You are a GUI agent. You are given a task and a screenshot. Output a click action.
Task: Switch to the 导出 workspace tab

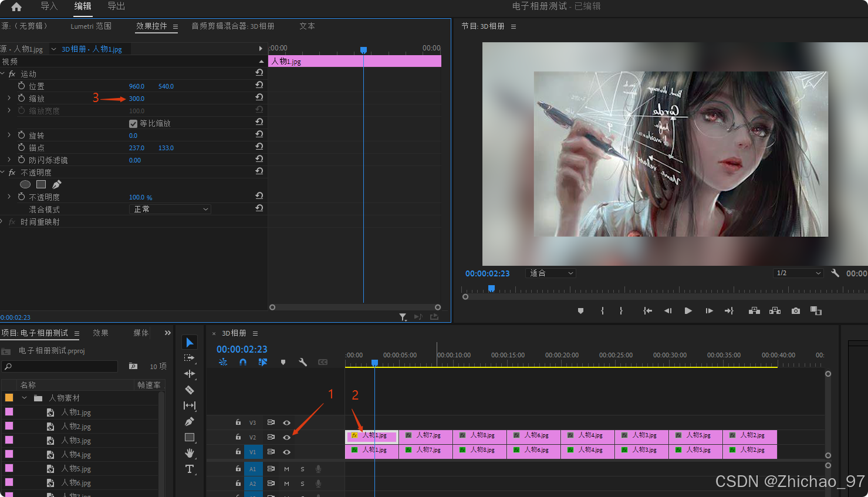point(116,6)
